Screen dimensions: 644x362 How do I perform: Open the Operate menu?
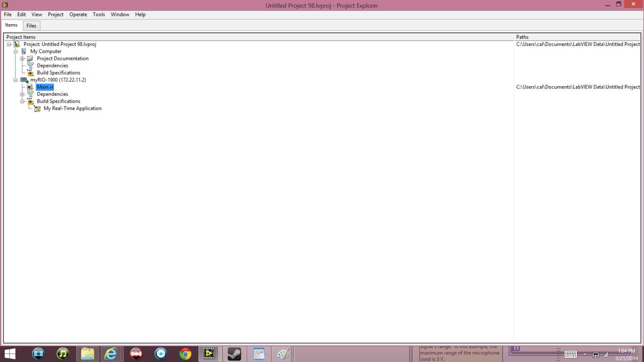(x=78, y=14)
